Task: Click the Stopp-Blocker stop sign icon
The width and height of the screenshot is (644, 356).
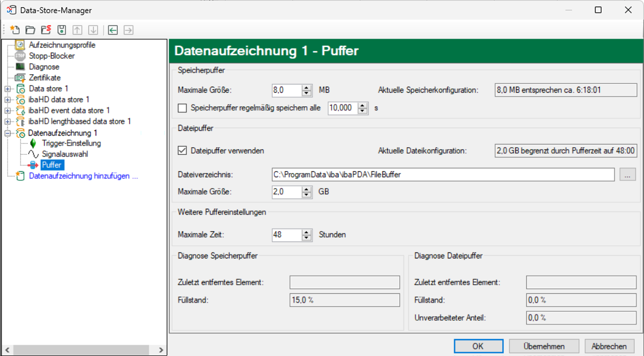Action: (20, 56)
